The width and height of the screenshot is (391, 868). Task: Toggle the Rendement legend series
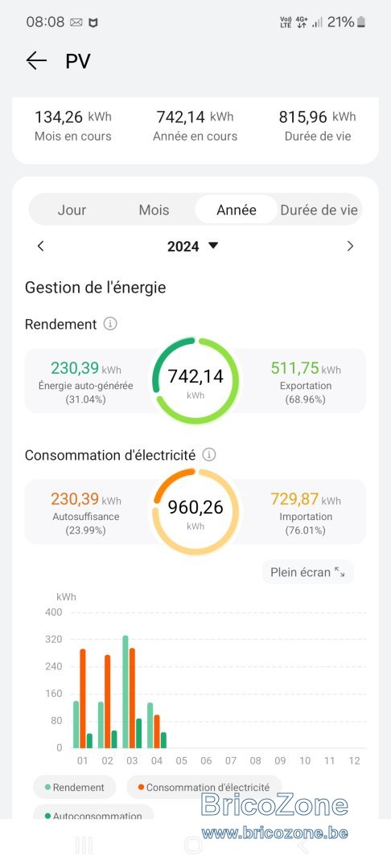click(75, 787)
